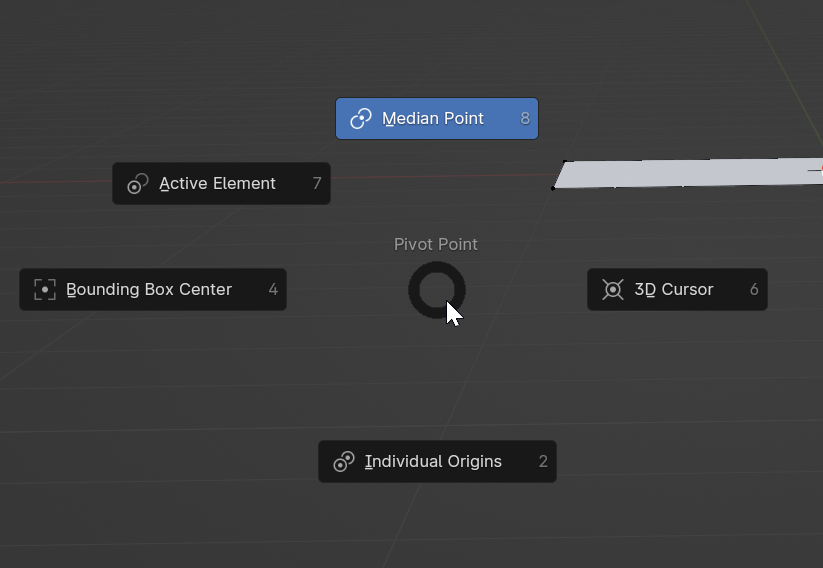The width and height of the screenshot is (823, 568).
Task: Click the mesh's bottom-left corner vertex
Action: tap(553, 188)
